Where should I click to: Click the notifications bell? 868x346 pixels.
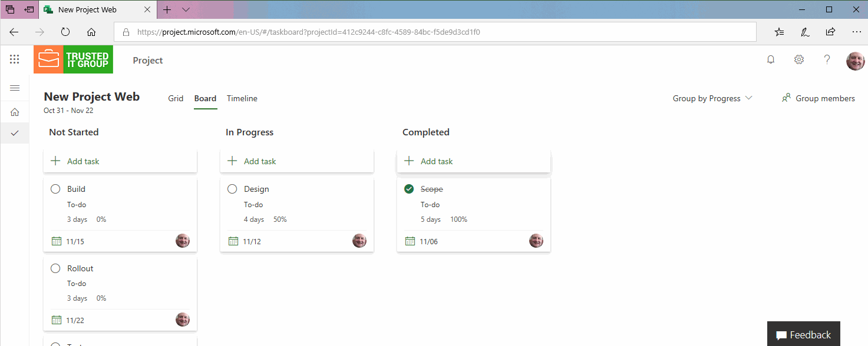click(770, 59)
